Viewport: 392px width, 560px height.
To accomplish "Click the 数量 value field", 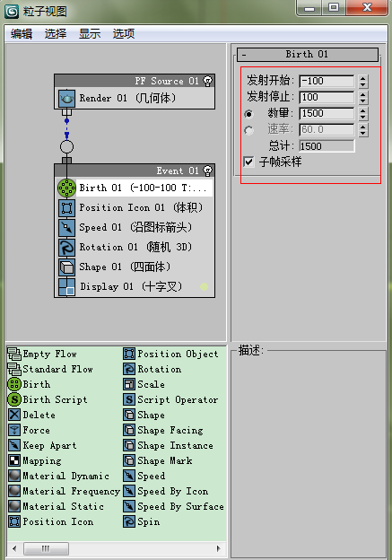I will pos(327,114).
